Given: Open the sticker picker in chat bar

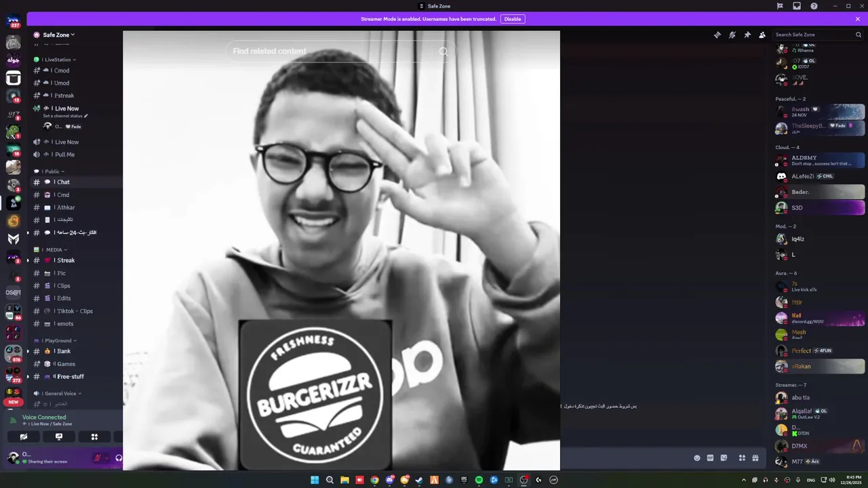Looking at the screenshot, I should coord(724,458).
